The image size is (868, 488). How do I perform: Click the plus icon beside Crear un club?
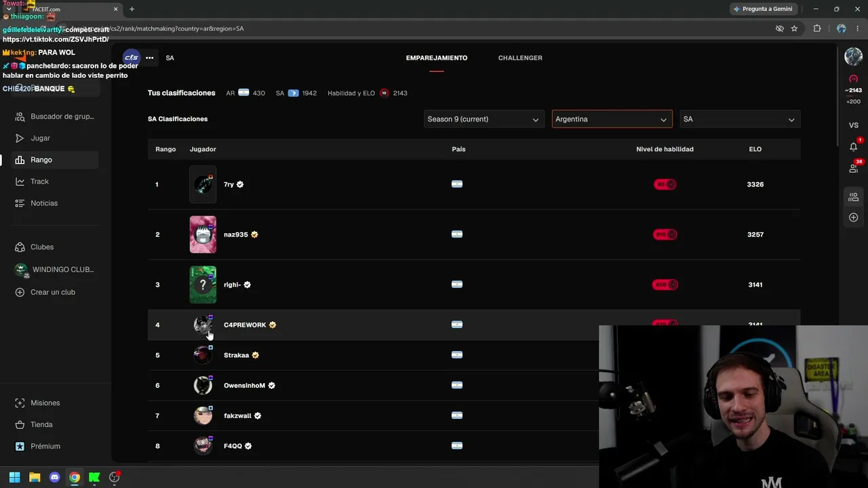(x=20, y=292)
